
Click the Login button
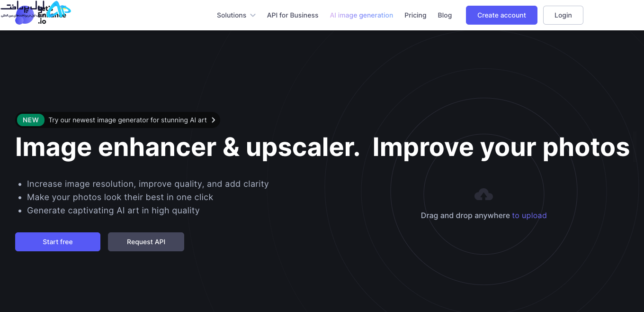[563, 15]
